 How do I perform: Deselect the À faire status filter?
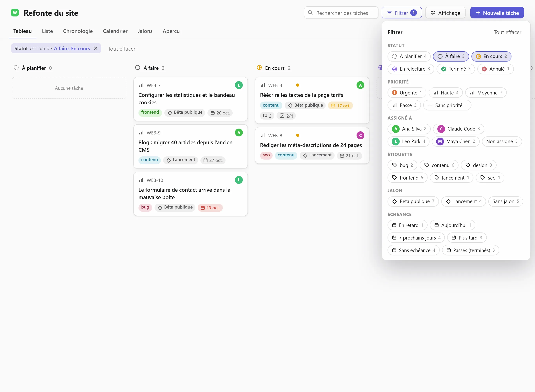point(451,56)
